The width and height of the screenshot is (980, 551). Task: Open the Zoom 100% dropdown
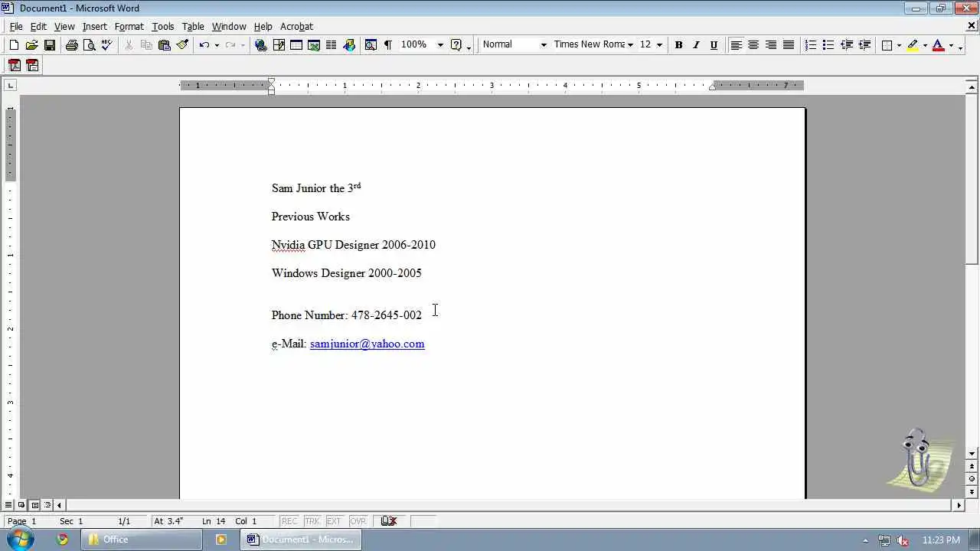click(440, 45)
